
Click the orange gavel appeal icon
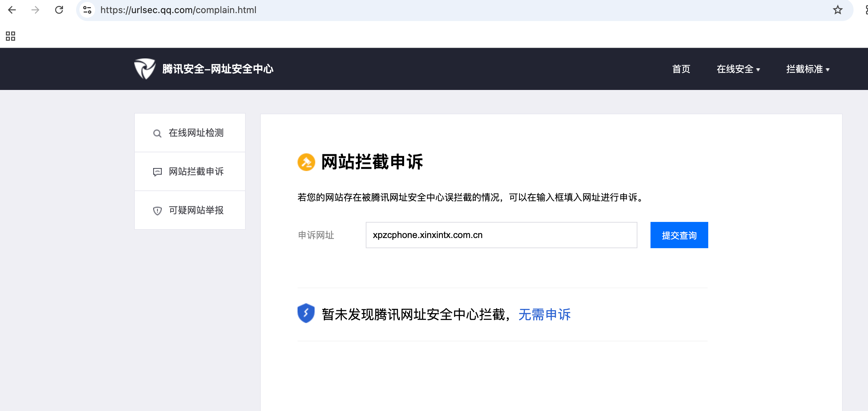(306, 162)
